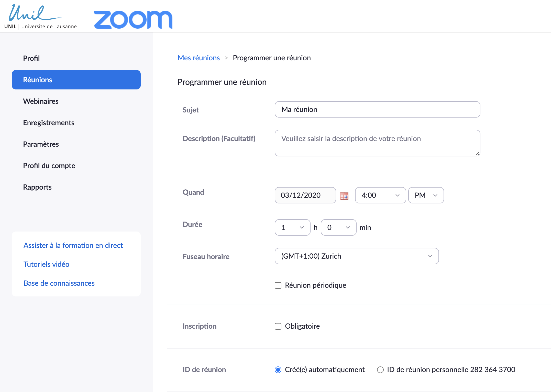The height and width of the screenshot is (392, 551).
Task: Expand the PM period dropdown
Action: click(426, 195)
